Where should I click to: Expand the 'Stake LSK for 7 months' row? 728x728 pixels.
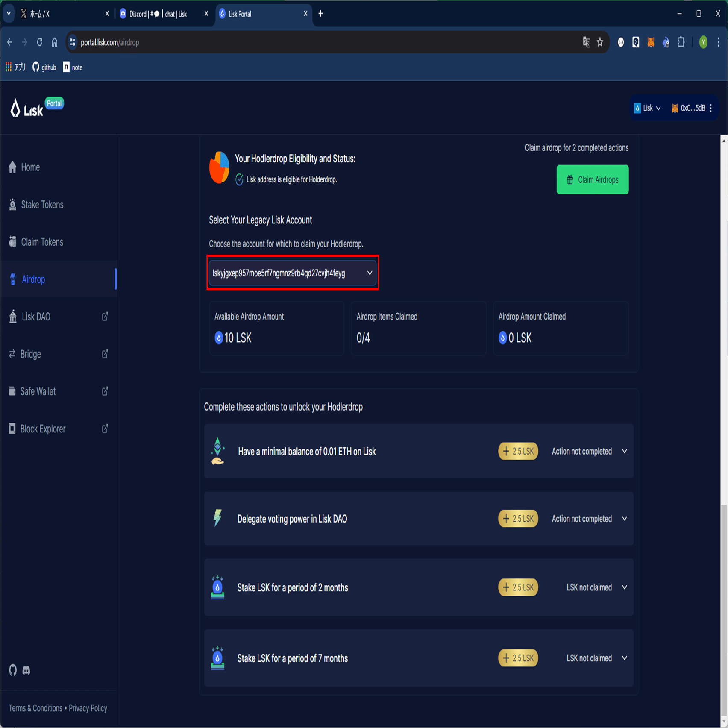tap(625, 658)
